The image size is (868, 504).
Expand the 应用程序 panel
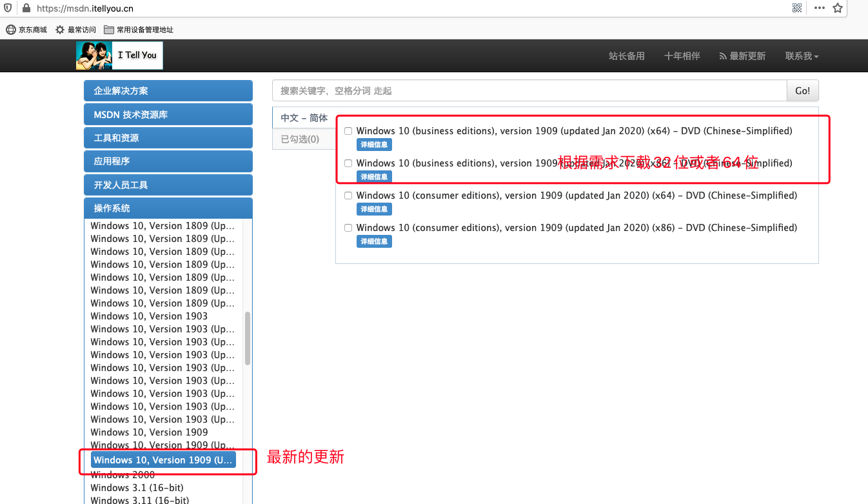pyautogui.click(x=168, y=161)
